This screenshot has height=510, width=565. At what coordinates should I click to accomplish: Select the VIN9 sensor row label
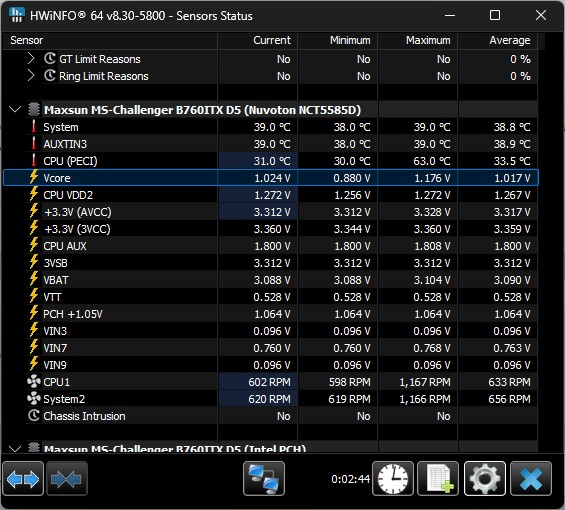click(55, 365)
